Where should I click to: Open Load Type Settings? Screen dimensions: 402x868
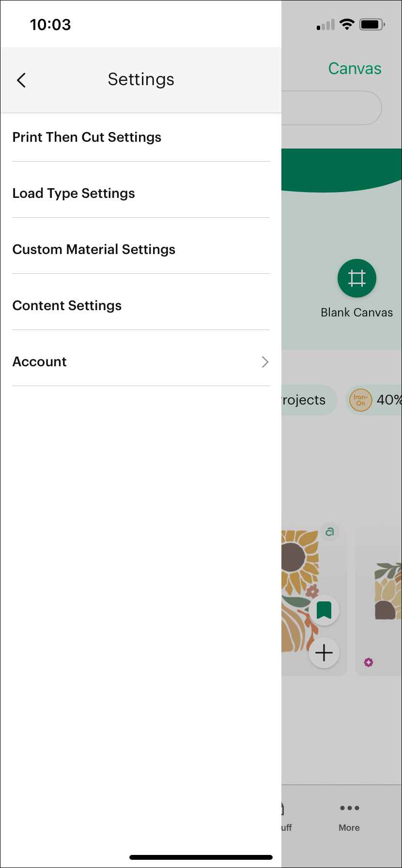pyautogui.click(x=74, y=193)
